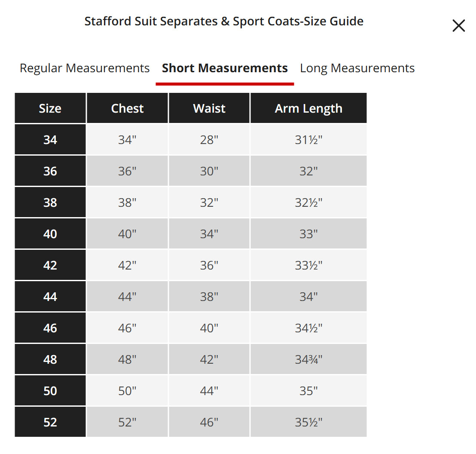Image resolution: width=476 pixels, height=454 pixels.
Task: Click the 34¾" arm length cell
Action: (308, 359)
